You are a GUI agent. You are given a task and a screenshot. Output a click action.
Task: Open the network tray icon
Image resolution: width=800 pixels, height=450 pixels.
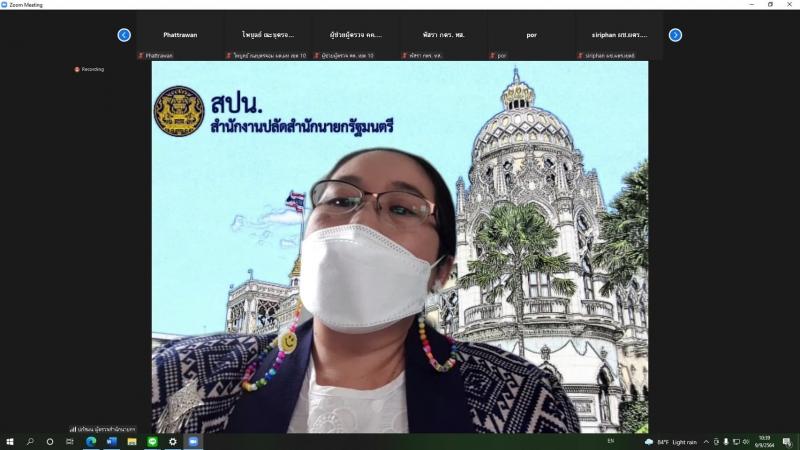pyautogui.click(x=736, y=442)
